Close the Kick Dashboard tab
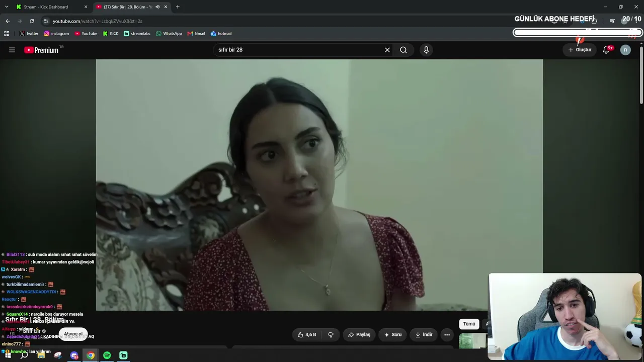This screenshot has width=644, height=362. (x=86, y=7)
